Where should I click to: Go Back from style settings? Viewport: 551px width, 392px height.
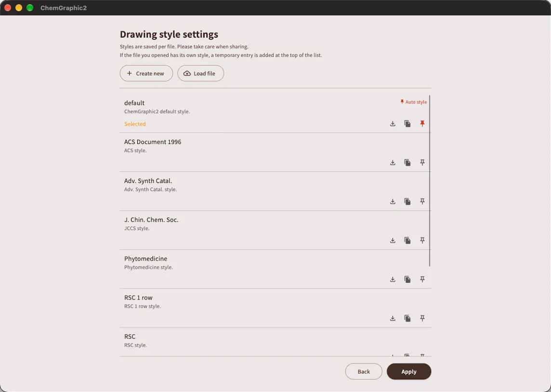(364, 372)
